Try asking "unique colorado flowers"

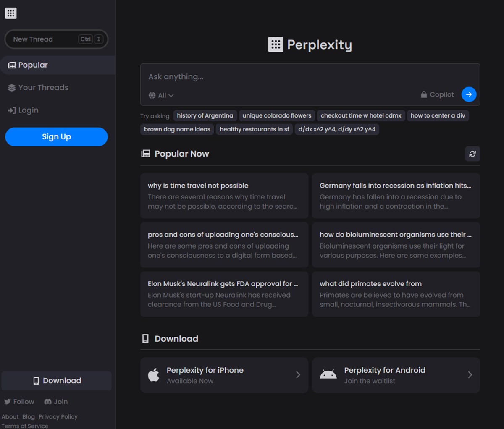pos(277,115)
